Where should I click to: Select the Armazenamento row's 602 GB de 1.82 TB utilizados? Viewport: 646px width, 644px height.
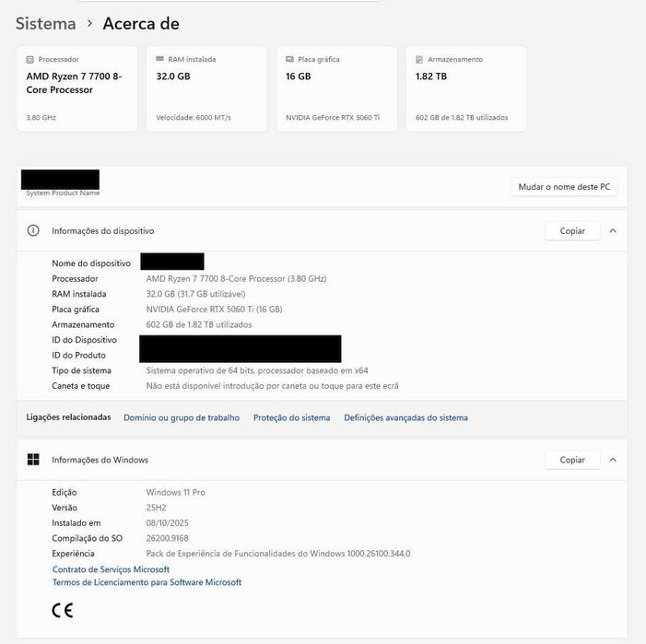click(x=199, y=324)
